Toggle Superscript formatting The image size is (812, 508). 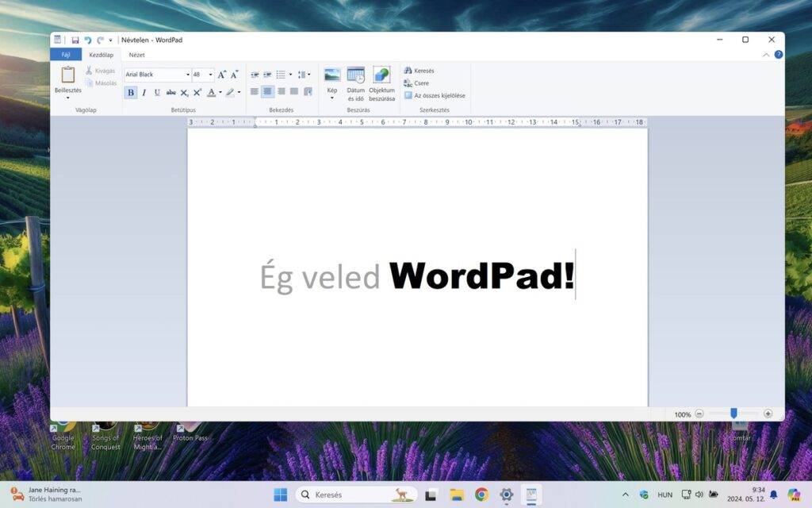(197, 93)
